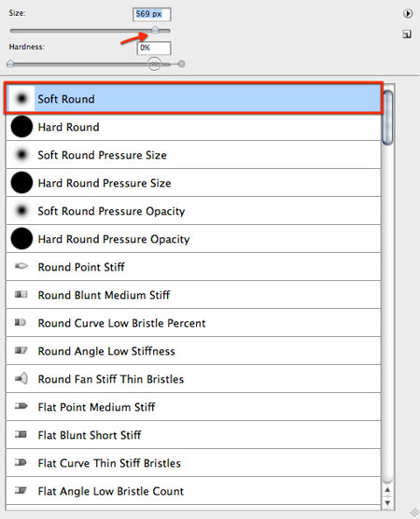420x519 pixels.
Task: Choose the Round Point Stiff bristle icon
Action: tap(21, 266)
